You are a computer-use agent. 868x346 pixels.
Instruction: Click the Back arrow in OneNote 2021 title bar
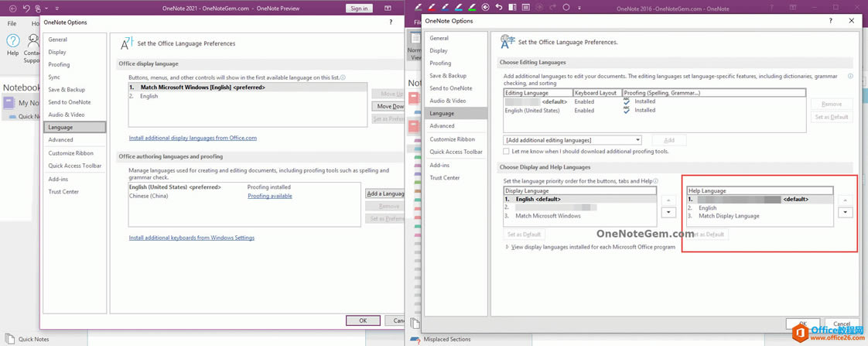tap(12, 9)
